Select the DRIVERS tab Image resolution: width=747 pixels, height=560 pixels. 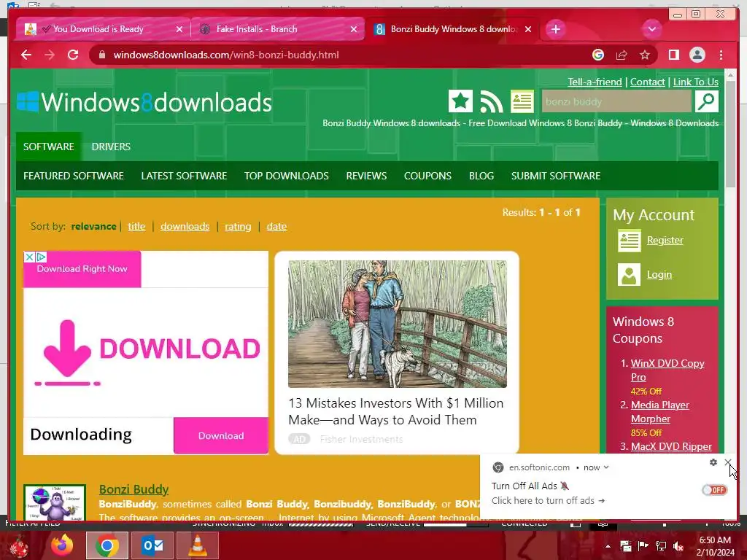click(x=111, y=147)
